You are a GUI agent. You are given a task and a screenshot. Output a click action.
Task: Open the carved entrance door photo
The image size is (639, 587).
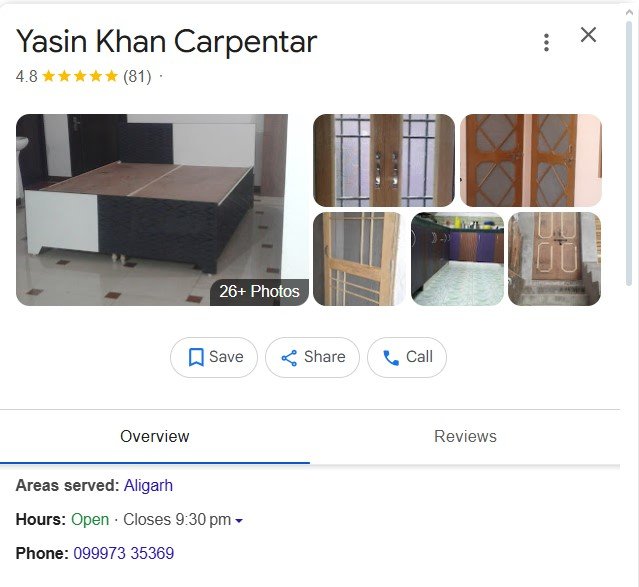pos(555,259)
